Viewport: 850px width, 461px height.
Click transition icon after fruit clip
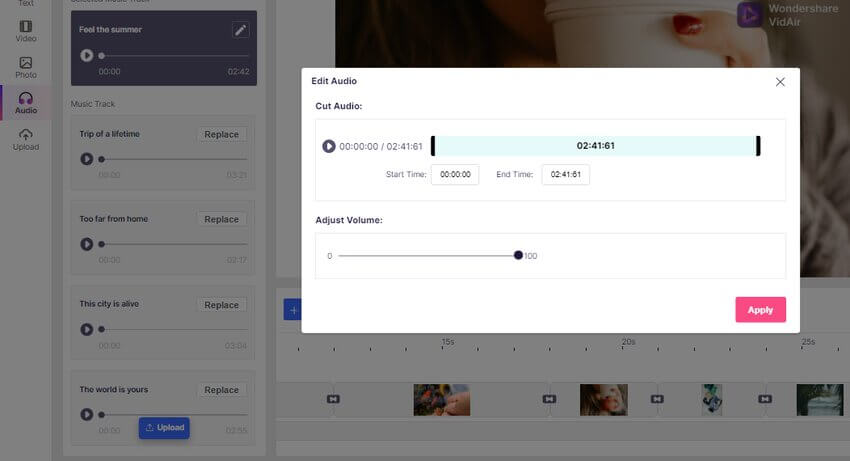point(549,399)
